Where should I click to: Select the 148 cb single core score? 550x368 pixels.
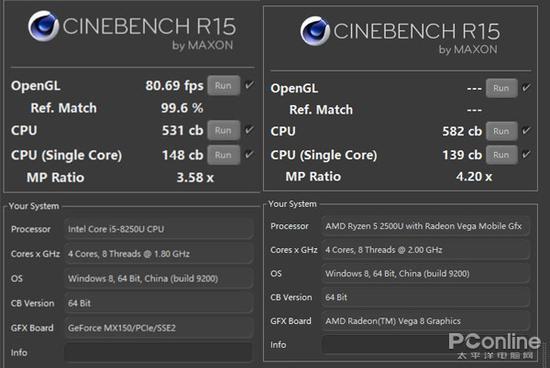[182, 155]
